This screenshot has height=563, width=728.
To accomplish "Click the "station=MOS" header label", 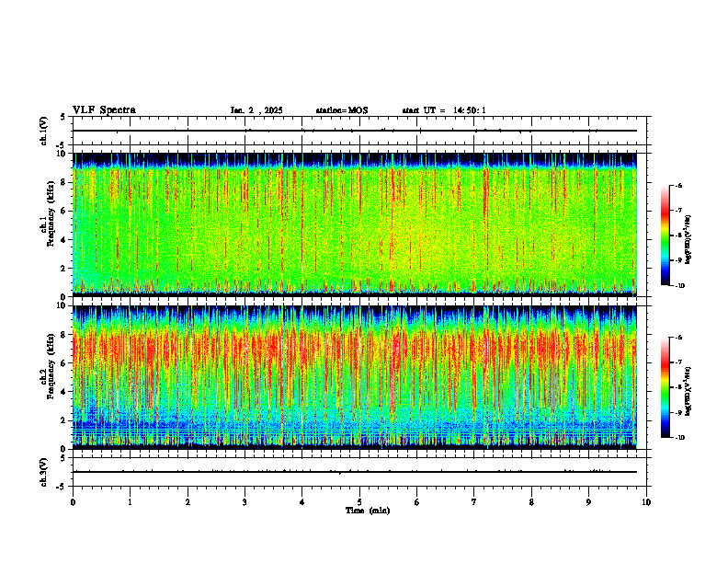I will (342, 110).
